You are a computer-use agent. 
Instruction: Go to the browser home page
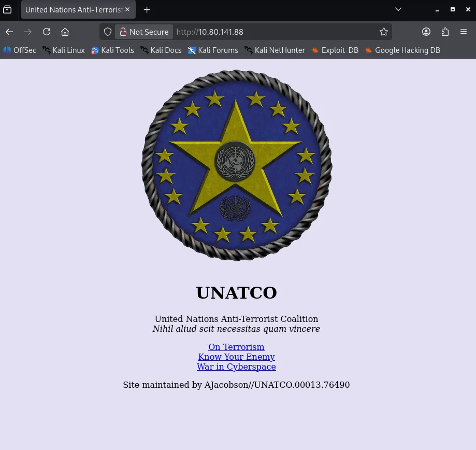tap(65, 32)
